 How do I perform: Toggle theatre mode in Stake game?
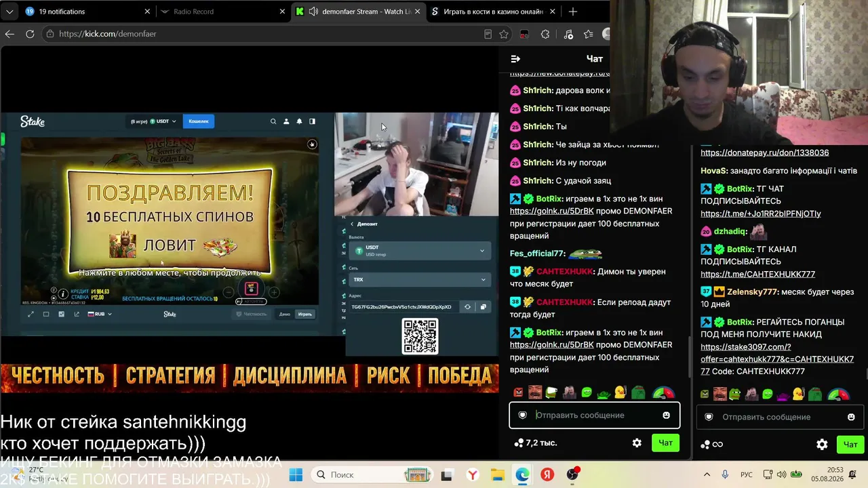(x=46, y=314)
